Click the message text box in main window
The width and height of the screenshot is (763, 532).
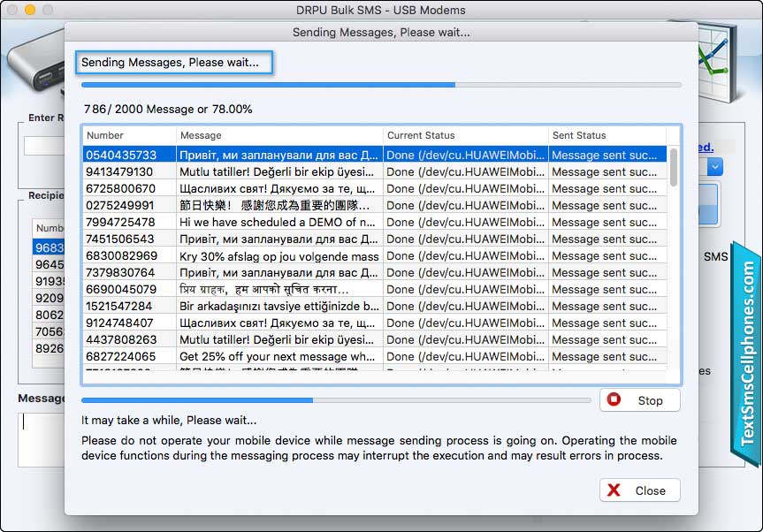[42, 439]
